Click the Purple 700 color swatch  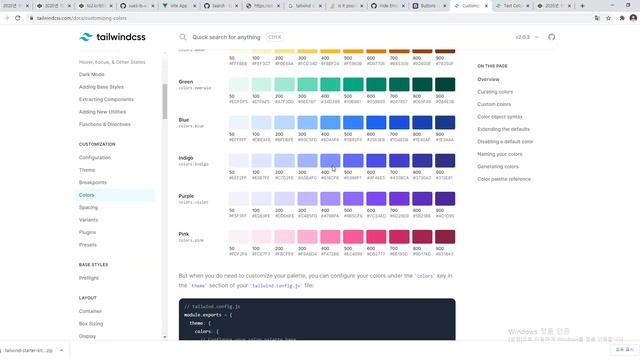tap(399, 199)
